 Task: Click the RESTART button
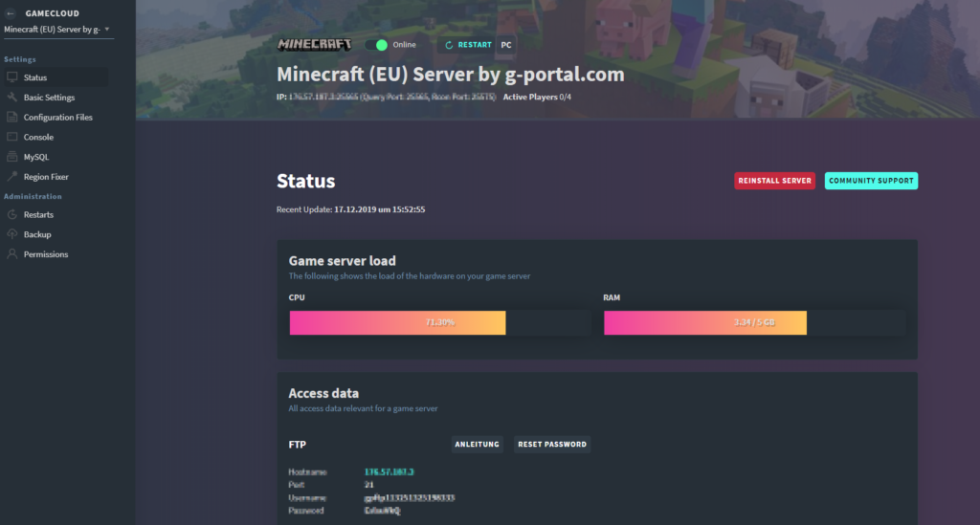pos(468,45)
